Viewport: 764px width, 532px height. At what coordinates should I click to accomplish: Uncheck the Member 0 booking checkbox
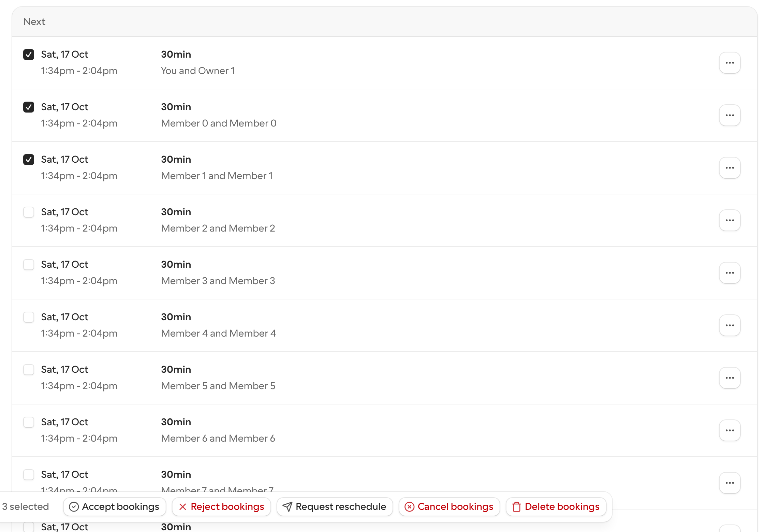tap(29, 107)
